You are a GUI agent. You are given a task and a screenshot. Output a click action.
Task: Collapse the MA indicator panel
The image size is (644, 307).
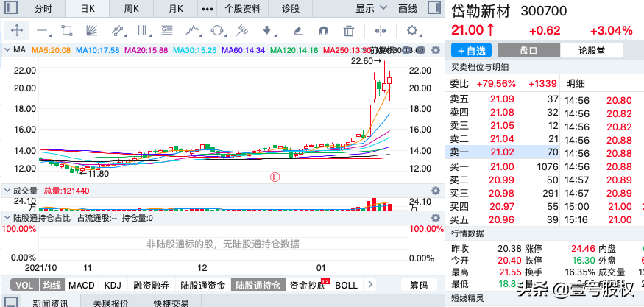click(x=7, y=51)
